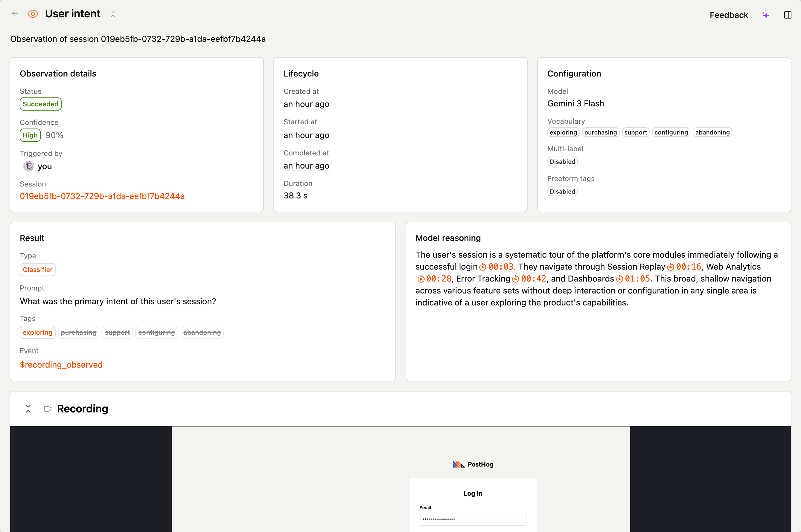Viewport: 801px width, 532px height.
Task: Go back using the left arrow
Action: pyautogui.click(x=15, y=14)
